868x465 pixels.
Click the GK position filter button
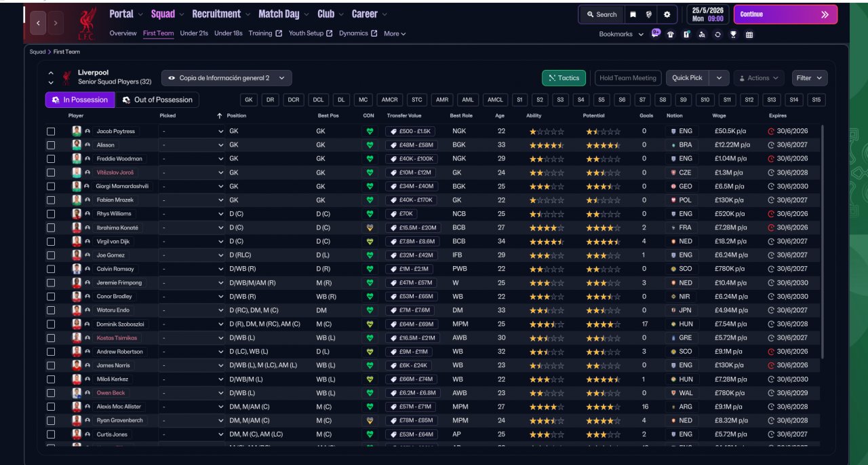(249, 100)
